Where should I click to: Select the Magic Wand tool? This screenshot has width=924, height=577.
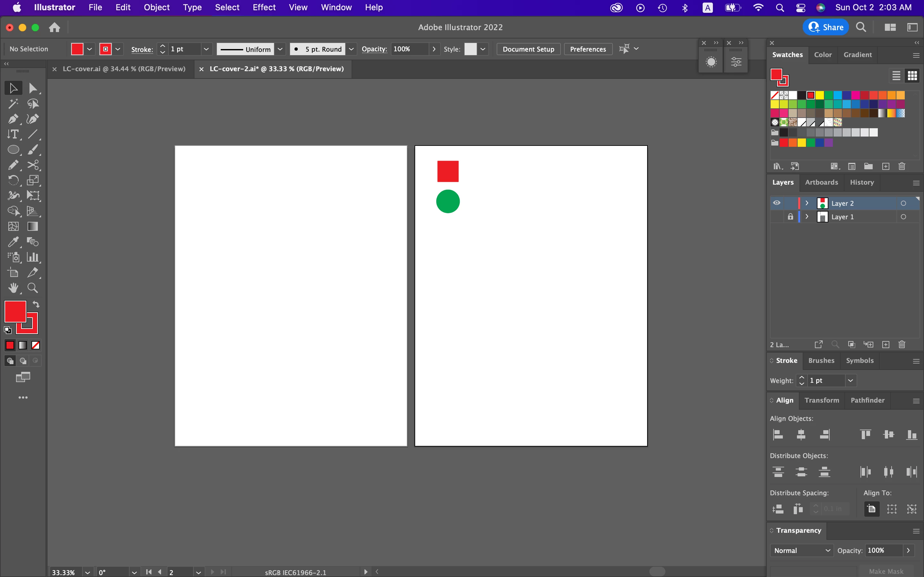(x=13, y=104)
